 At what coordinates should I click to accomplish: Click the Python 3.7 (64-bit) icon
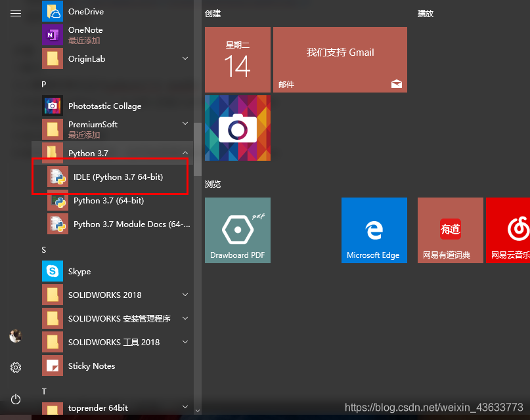pyautogui.click(x=58, y=201)
